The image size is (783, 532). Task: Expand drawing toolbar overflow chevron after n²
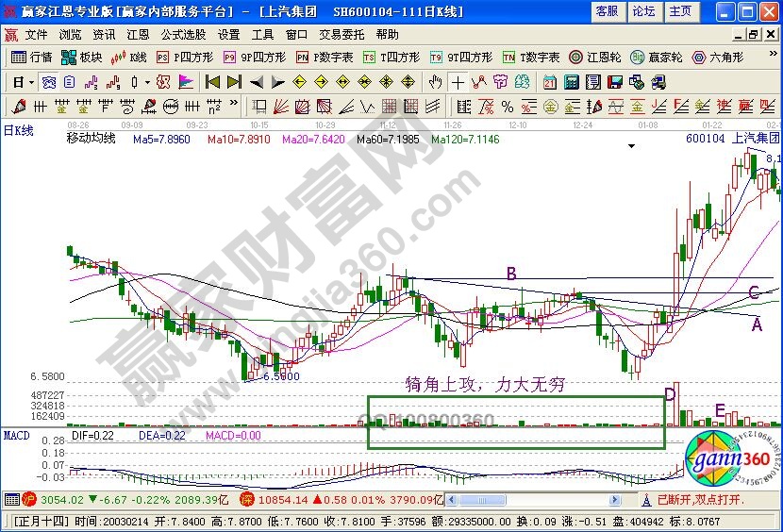[234, 103]
